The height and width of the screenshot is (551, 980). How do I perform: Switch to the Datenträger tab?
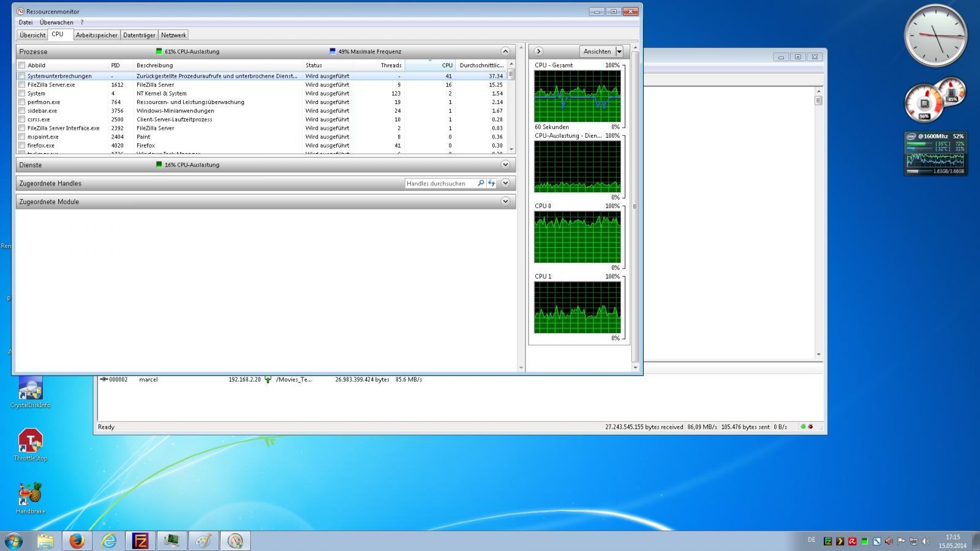(139, 35)
